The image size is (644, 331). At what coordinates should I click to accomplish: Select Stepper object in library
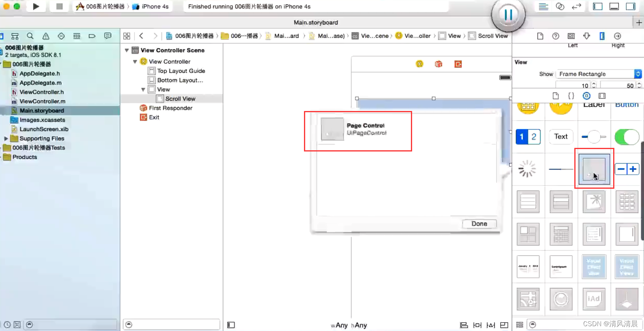point(627,169)
